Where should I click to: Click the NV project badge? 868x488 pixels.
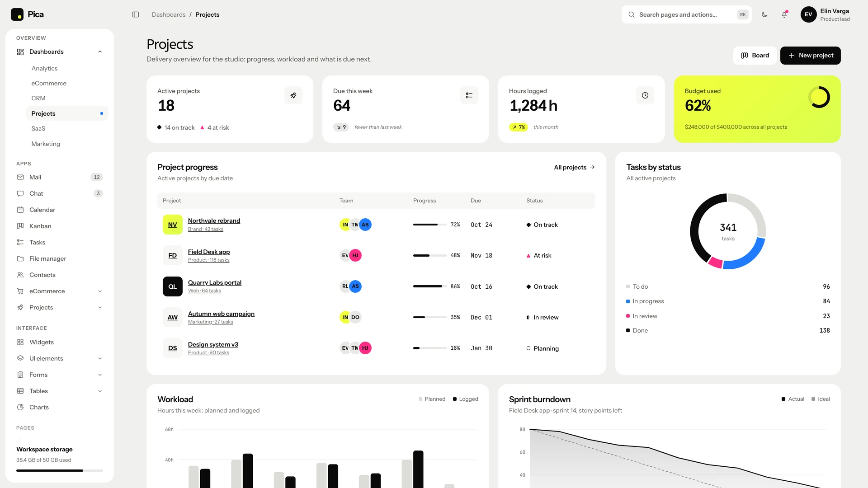[173, 225]
